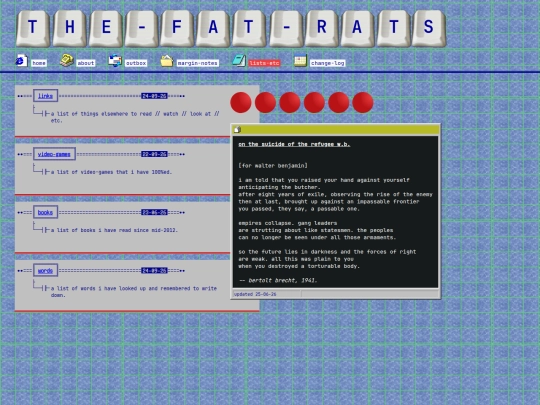This screenshot has width=540, height=405.
Task: Navigate to margin-notes
Action: 197,63
